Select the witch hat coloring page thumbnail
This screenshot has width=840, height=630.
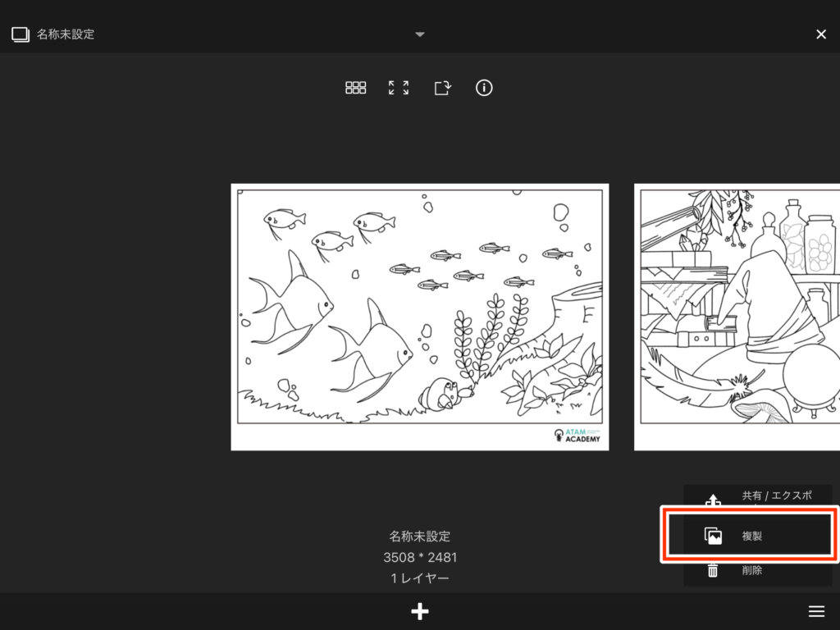click(x=737, y=317)
